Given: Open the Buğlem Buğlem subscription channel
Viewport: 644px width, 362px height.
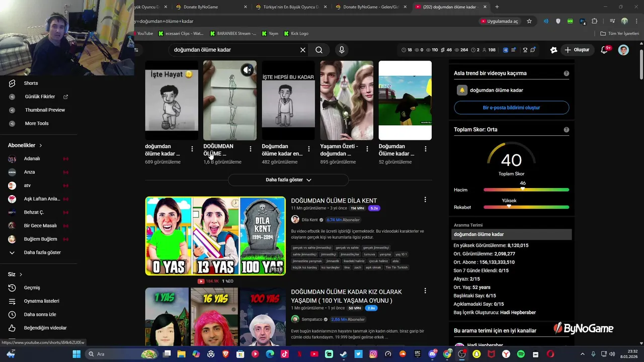Looking at the screenshot, I should (40, 239).
